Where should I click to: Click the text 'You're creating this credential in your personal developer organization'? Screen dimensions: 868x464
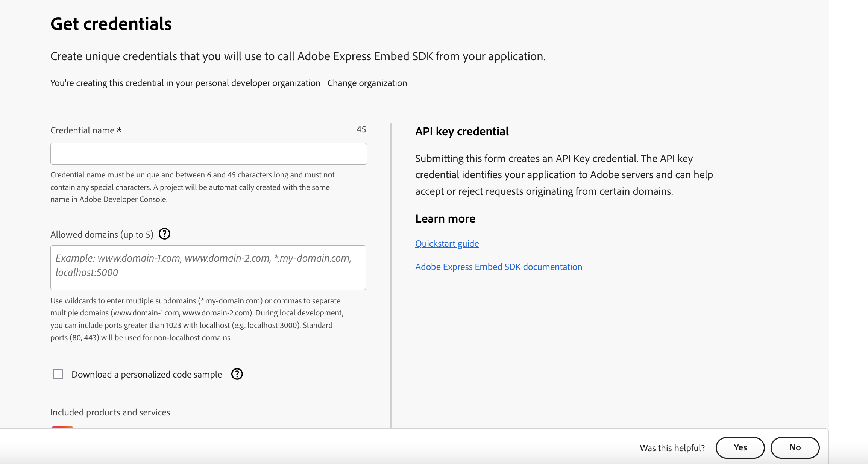click(185, 83)
